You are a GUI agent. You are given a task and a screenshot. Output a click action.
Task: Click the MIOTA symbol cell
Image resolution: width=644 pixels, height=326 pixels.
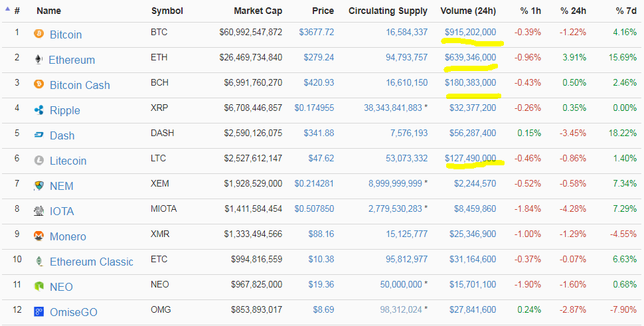[163, 209]
